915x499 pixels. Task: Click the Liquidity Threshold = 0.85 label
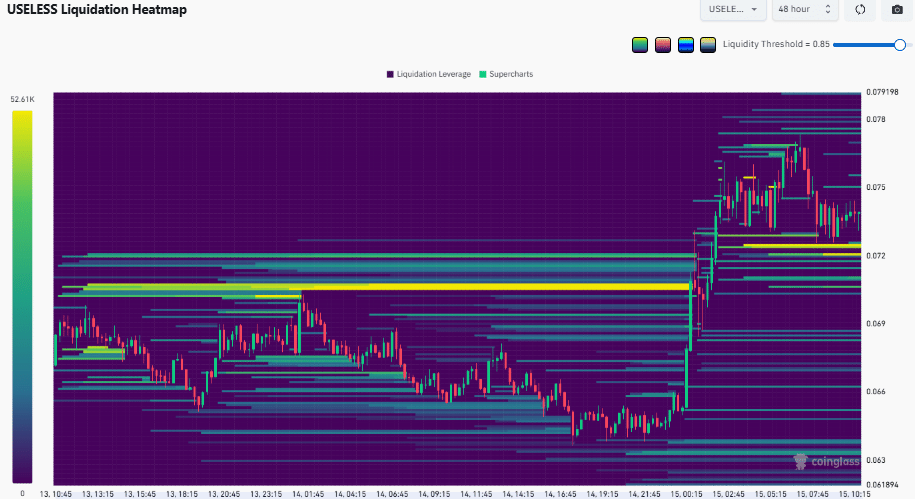point(776,44)
